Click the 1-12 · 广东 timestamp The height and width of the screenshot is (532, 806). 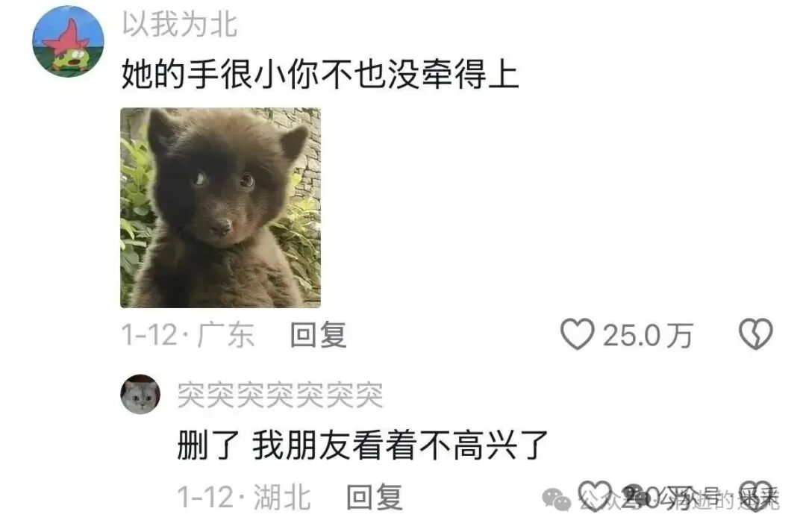click(x=187, y=335)
